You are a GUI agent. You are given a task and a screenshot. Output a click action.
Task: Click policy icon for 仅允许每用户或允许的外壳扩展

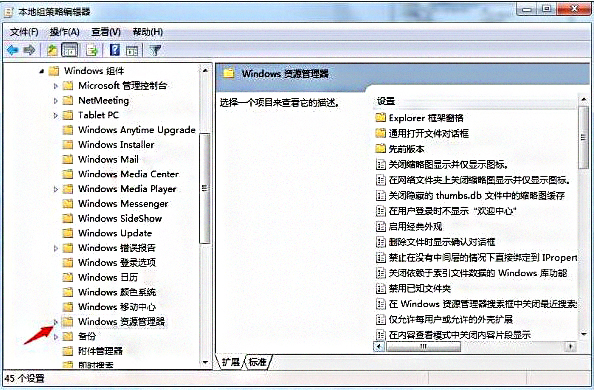[380, 320]
